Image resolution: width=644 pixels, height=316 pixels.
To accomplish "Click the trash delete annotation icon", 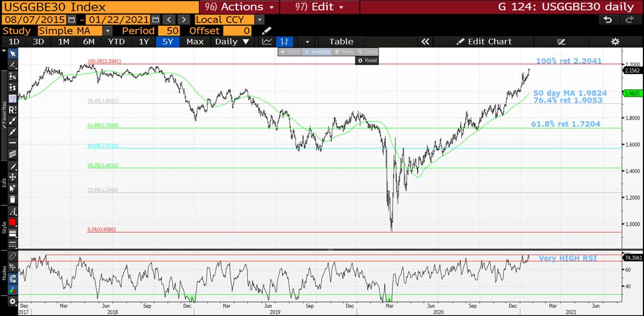I will [12, 199].
